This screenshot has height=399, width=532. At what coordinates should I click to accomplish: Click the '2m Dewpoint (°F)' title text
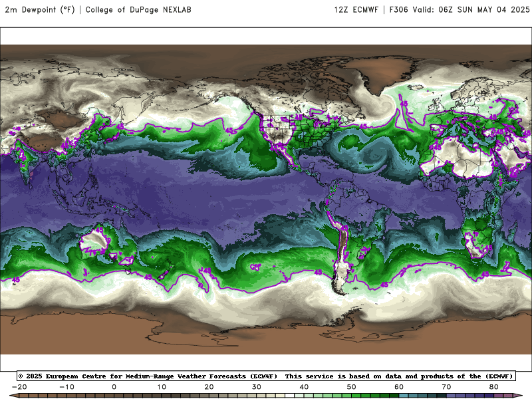40,10
